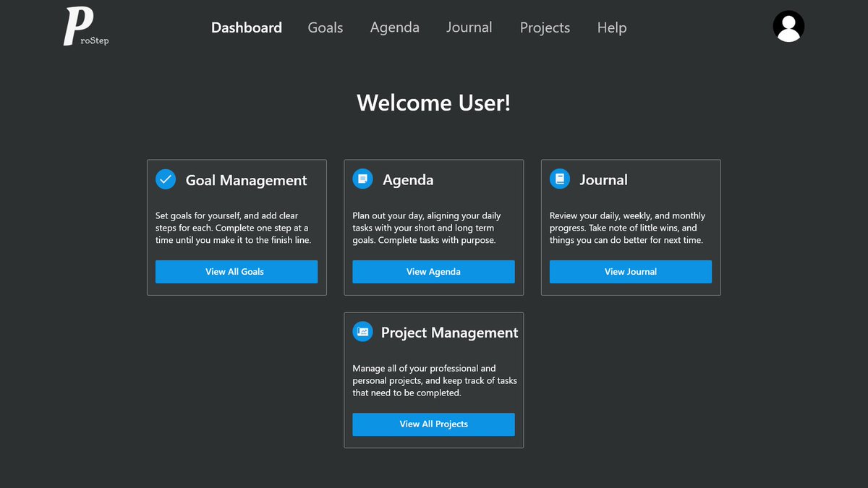Click the View All Goals button

tap(236, 271)
